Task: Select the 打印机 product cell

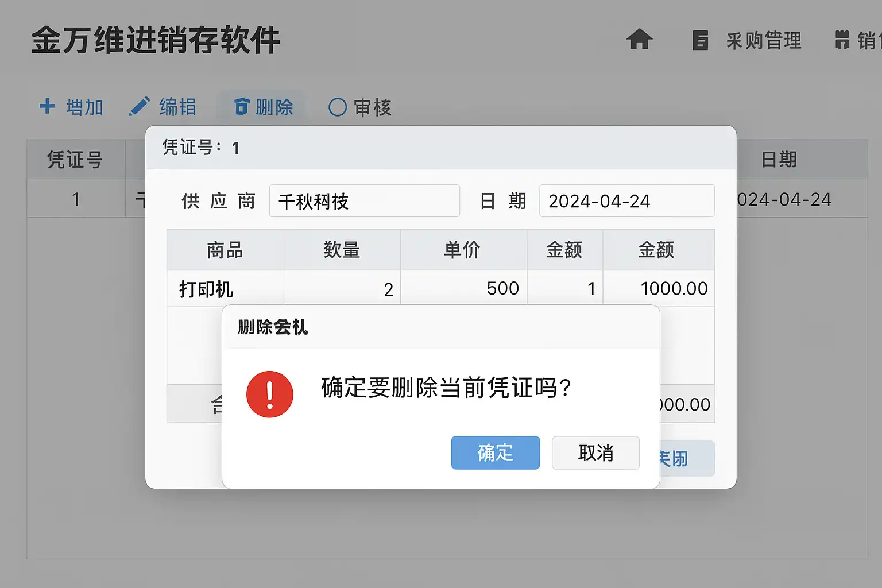Action: click(225, 288)
